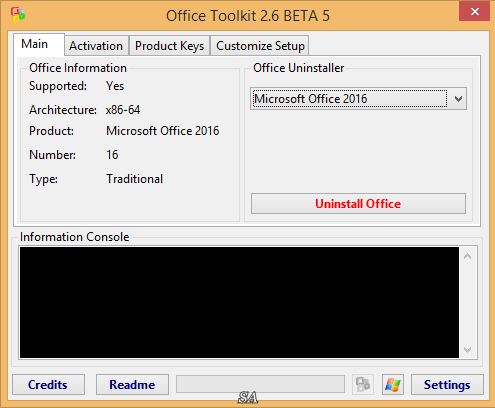This screenshot has width=495, height=408.
Task: Expand the Office Uninstaller version dropdown arrow
Action: coord(458,99)
